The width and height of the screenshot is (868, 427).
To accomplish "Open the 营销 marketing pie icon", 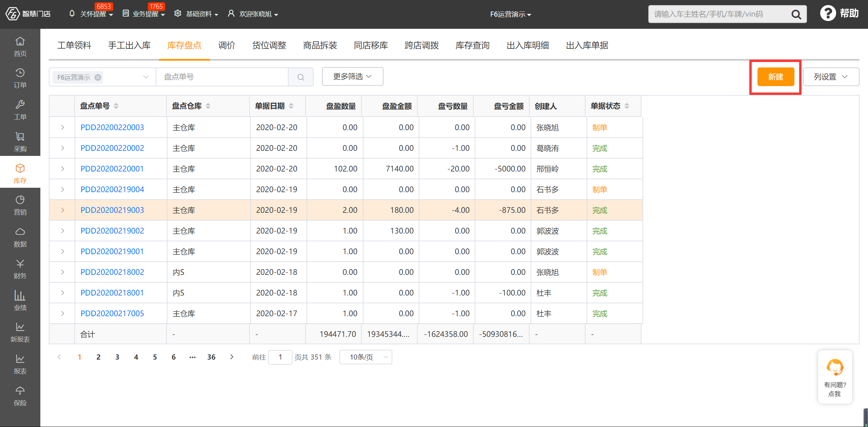I will click(20, 205).
